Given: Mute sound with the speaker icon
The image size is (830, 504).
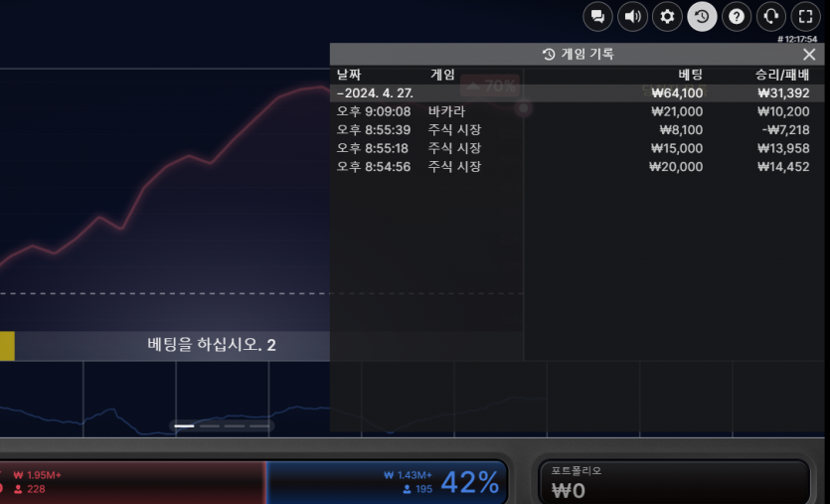Looking at the screenshot, I should pos(632,16).
